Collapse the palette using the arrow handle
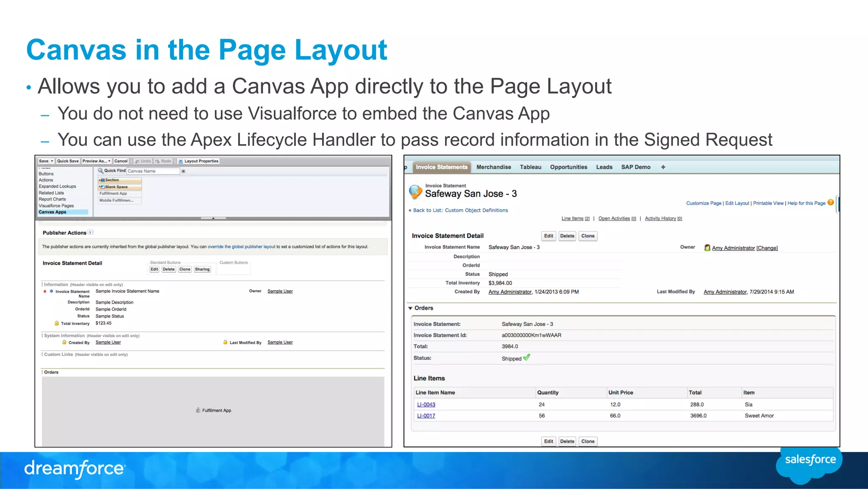The height and width of the screenshot is (489, 868). 213,218
